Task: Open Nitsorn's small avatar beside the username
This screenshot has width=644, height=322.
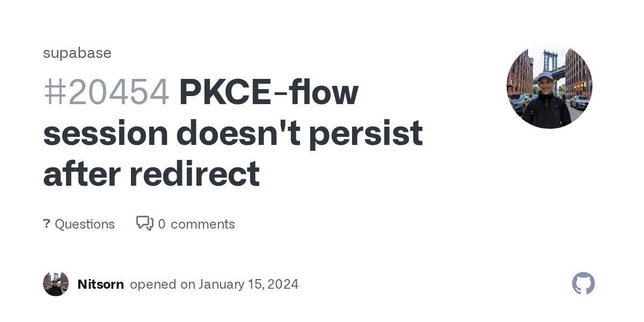Action: coord(56,284)
